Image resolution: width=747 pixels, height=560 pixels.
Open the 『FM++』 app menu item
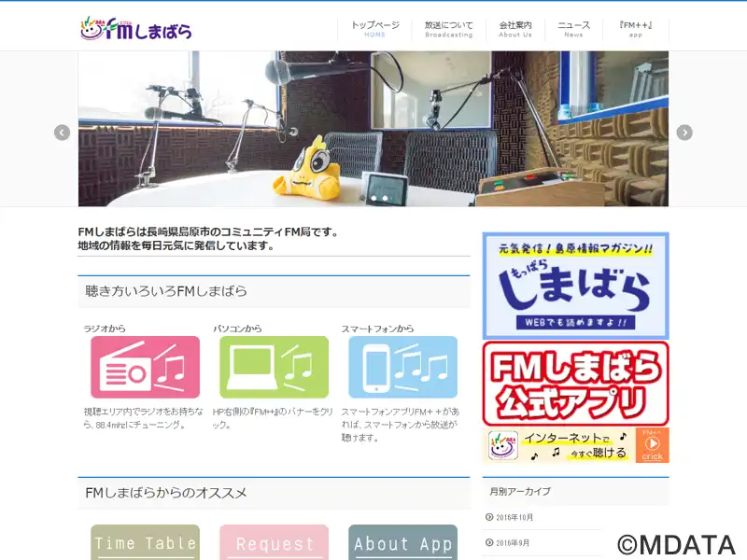click(636, 29)
